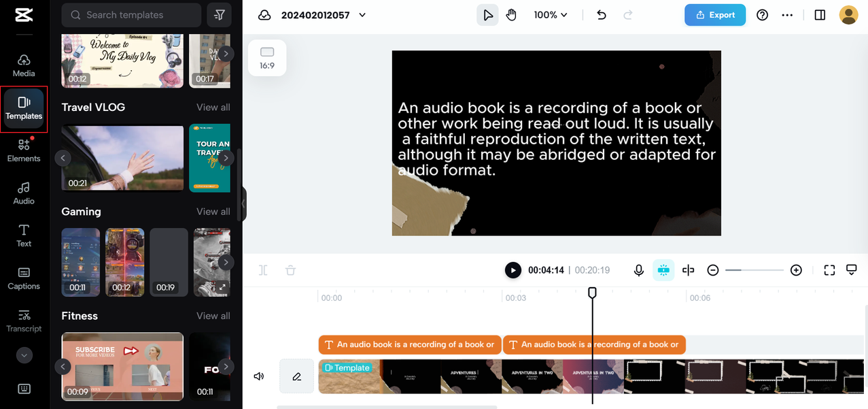Select the Template video clip on timeline
Viewport: 868px width, 409px height.
[593, 376]
